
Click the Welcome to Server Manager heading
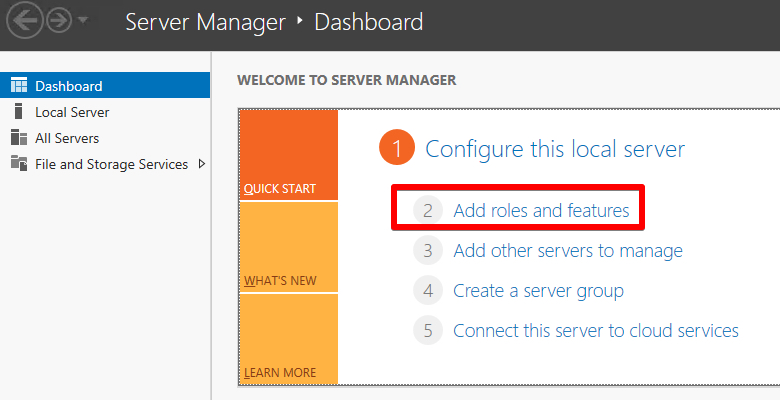click(347, 80)
